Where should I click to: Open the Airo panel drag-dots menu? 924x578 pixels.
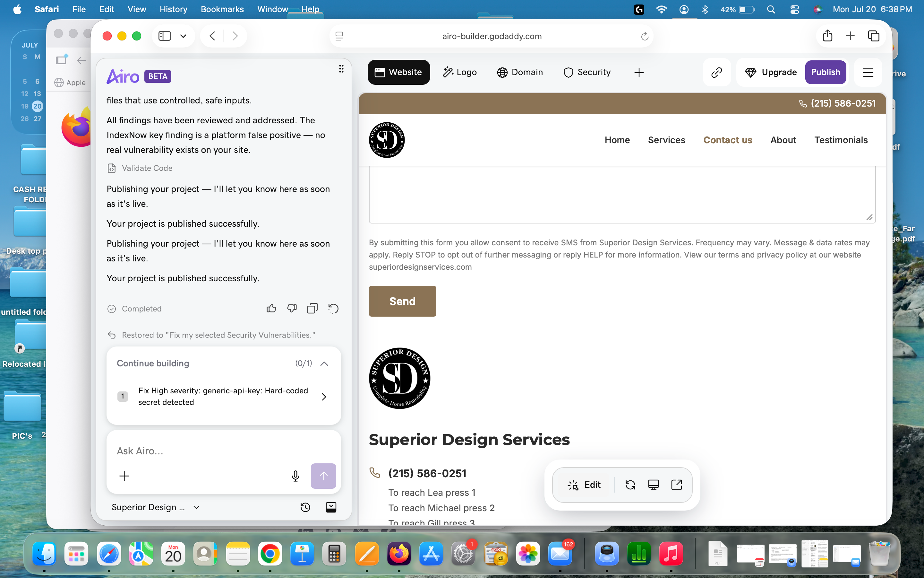click(341, 69)
